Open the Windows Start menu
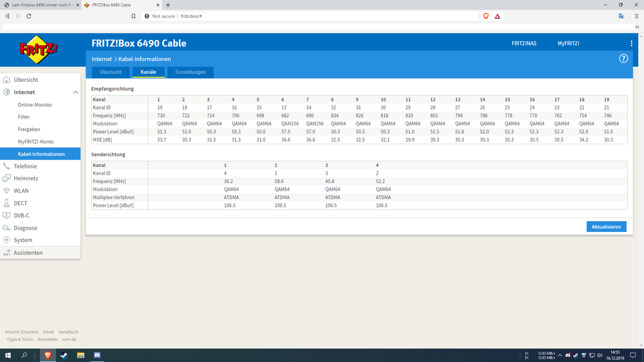 click(x=8, y=356)
